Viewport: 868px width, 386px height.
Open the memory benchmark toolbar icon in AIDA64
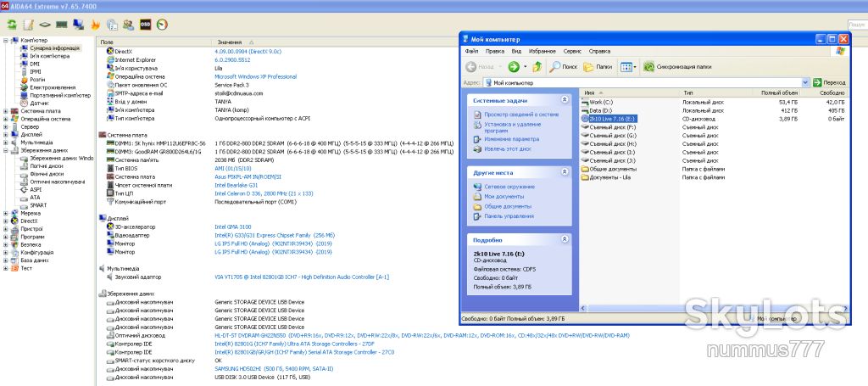pos(61,25)
